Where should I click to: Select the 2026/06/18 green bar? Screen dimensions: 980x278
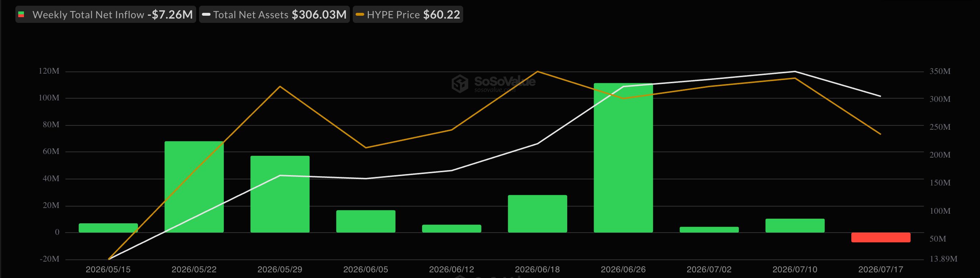click(x=538, y=214)
